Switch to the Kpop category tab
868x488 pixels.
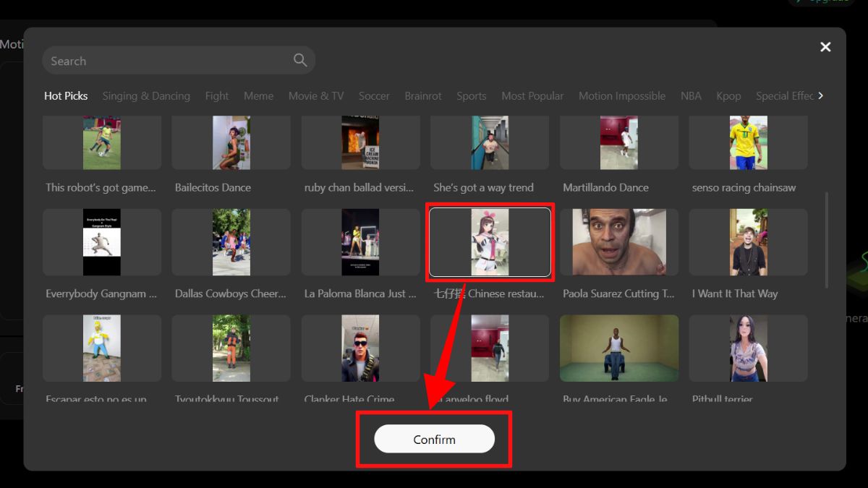pos(728,95)
